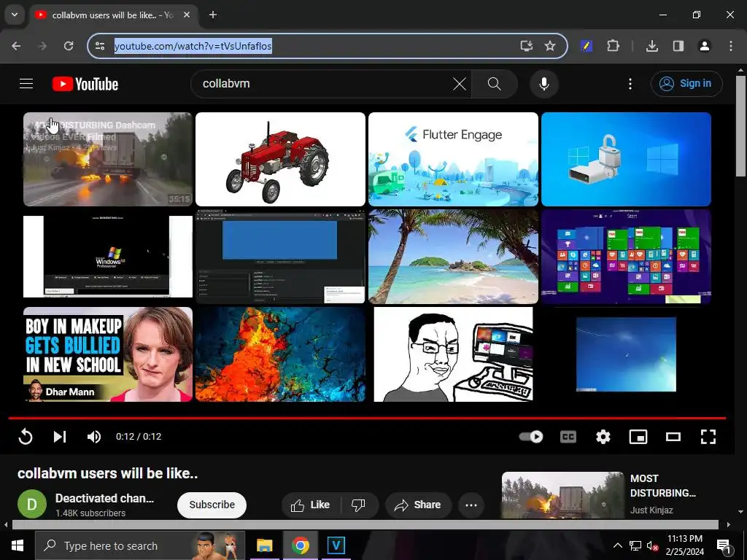Screen dimensions: 747x560
Task: Like the video
Action: tap(309, 505)
